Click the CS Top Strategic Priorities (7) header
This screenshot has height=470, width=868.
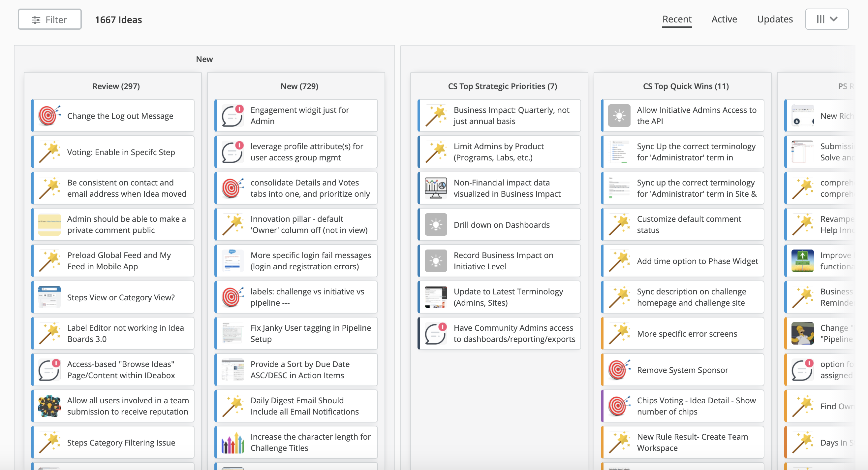point(502,86)
